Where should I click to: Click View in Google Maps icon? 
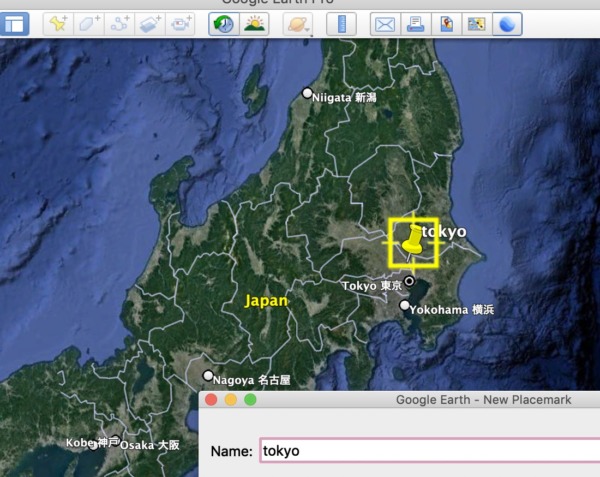click(477, 24)
